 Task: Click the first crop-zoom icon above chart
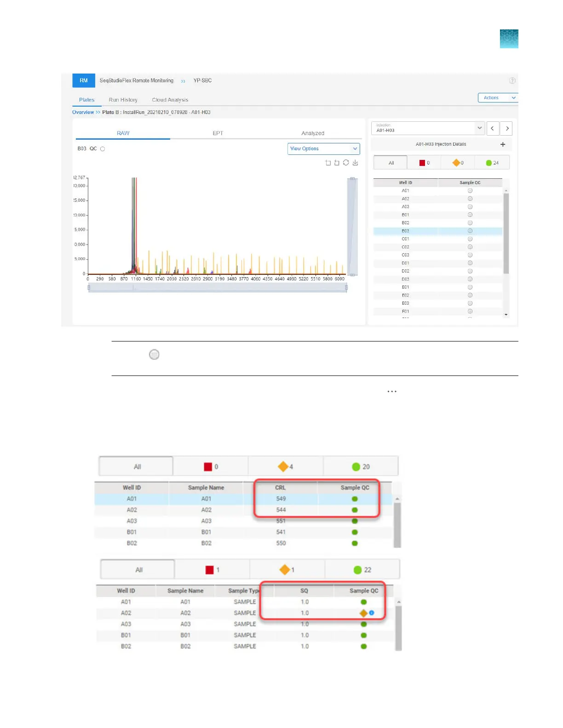click(328, 163)
